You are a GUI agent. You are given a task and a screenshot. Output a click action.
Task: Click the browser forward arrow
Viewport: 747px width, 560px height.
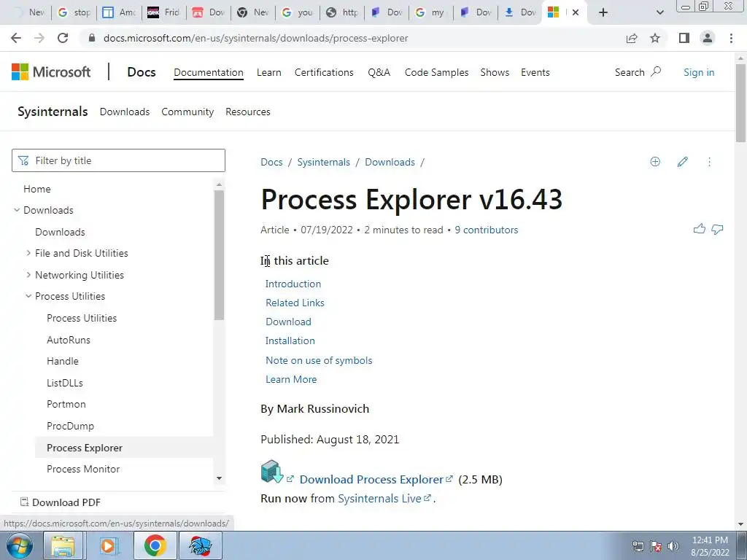pyautogui.click(x=39, y=38)
